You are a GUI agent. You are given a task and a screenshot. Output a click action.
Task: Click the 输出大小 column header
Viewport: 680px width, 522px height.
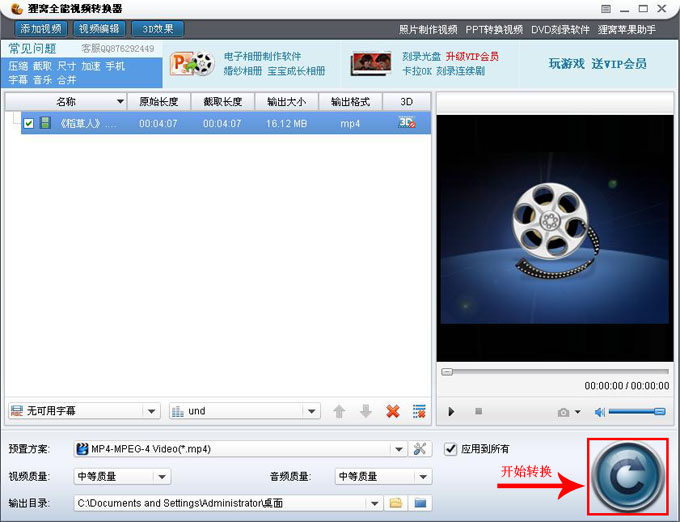click(x=286, y=102)
